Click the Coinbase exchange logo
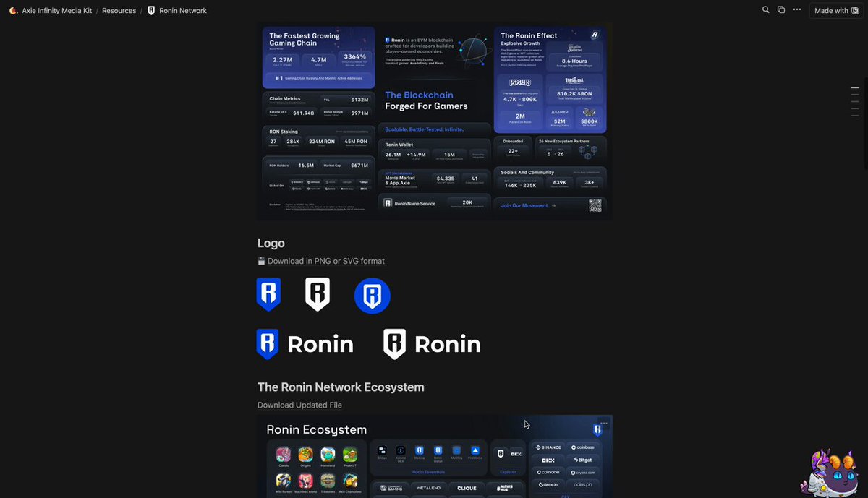 click(583, 447)
